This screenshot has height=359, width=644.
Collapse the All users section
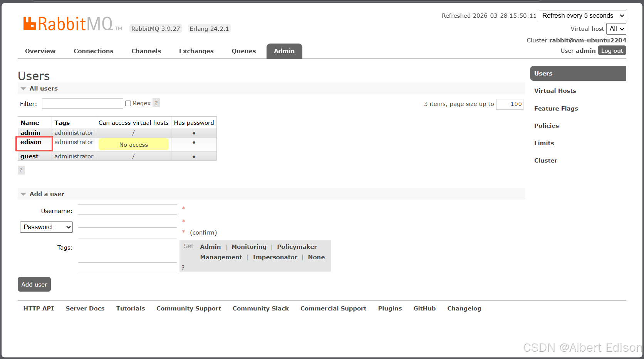click(x=44, y=88)
